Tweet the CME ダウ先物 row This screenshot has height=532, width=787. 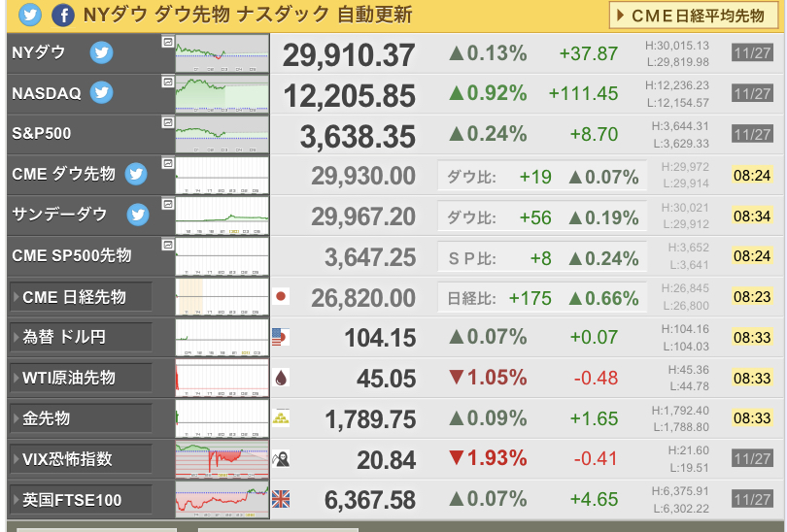tap(135, 174)
